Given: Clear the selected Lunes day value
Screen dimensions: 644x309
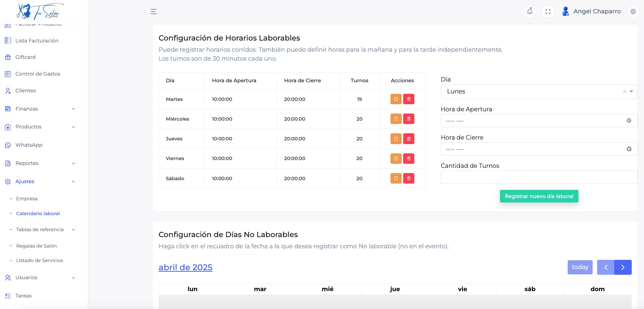Looking at the screenshot, I should click(x=624, y=92).
